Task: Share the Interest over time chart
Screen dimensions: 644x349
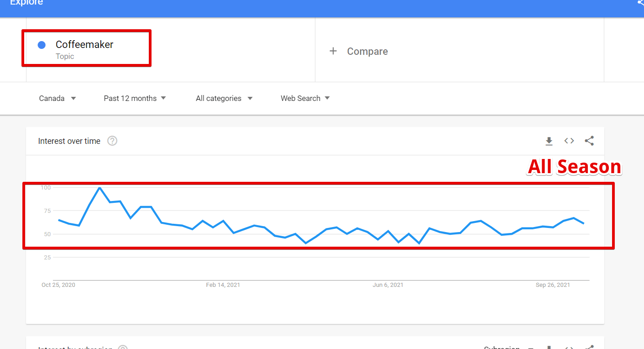Action: [x=589, y=141]
